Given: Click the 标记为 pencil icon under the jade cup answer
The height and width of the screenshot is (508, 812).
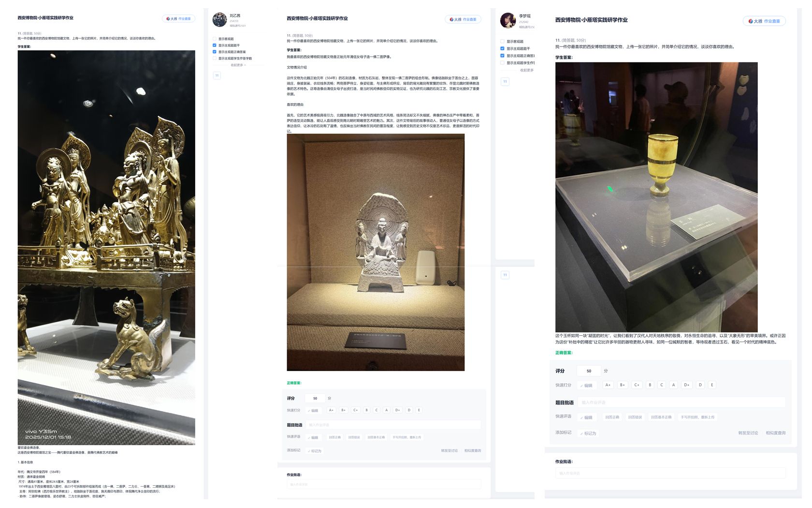Looking at the screenshot, I should click(x=588, y=433).
